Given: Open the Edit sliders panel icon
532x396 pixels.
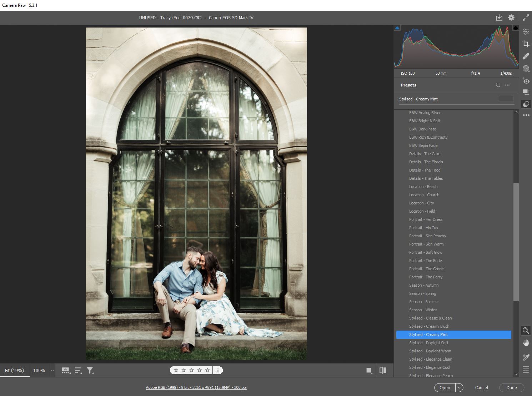Looking at the screenshot, I should [526, 31].
